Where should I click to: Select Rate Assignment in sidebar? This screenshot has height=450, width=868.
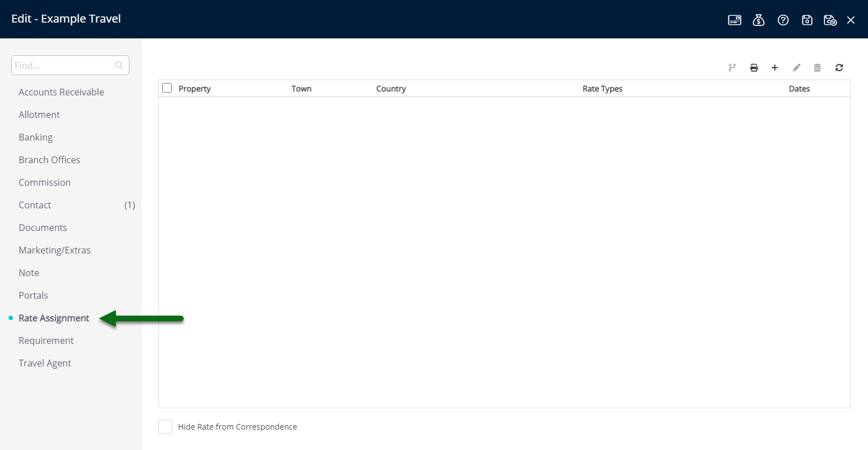coord(54,318)
